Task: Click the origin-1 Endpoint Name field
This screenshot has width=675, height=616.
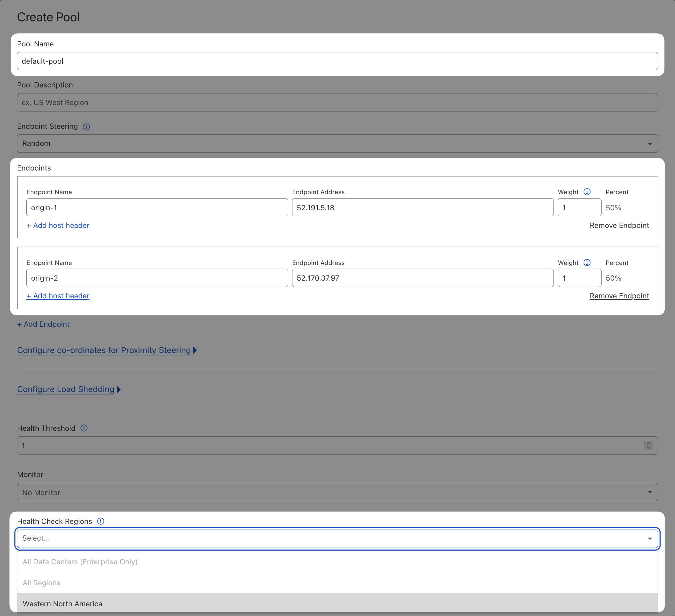Action: click(x=157, y=208)
